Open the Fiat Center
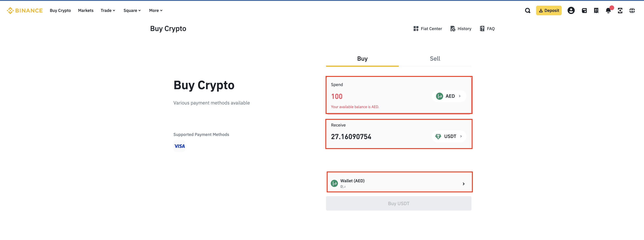The width and height of the screenshot is (644, 240). coord(427,29)
